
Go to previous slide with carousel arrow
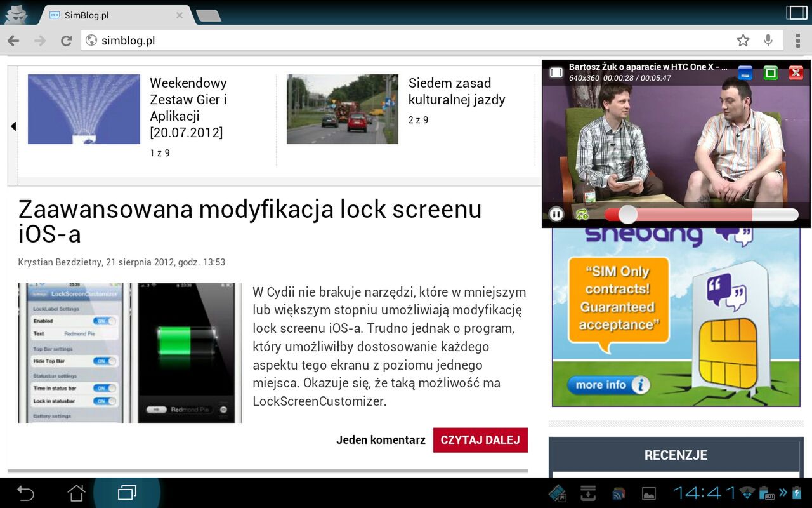pyautogui.click(x=13, y=126)
